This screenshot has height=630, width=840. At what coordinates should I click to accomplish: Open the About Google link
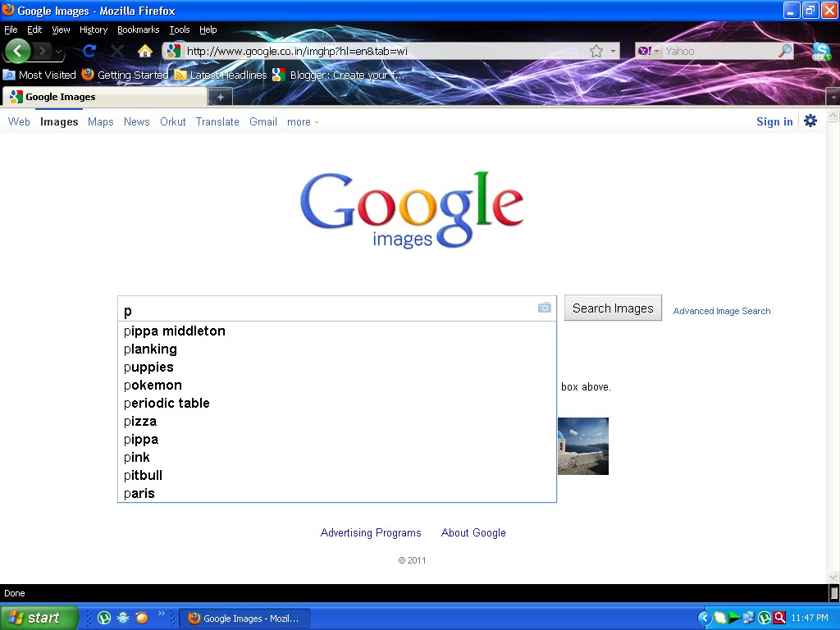pyautogui.click(x=473, y=532)
